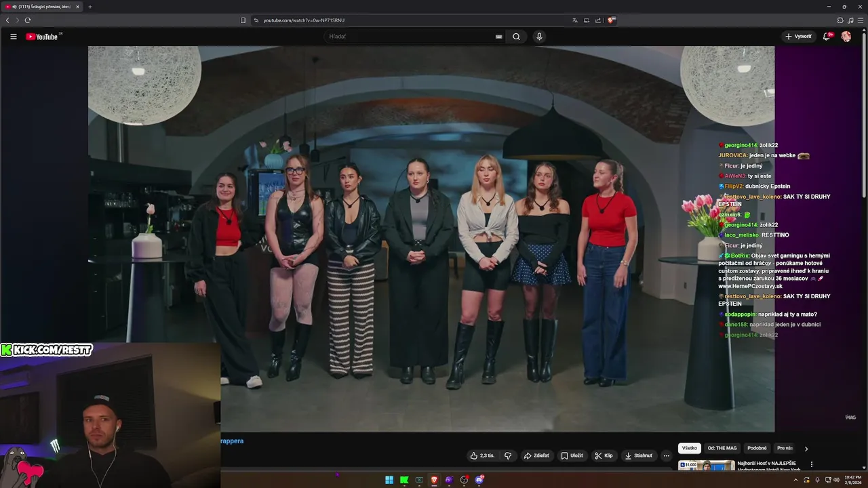Viewport: 868px width, 488px height.
Task: Click the picture-in-picture screen icon in address bar
Action: 587,20
